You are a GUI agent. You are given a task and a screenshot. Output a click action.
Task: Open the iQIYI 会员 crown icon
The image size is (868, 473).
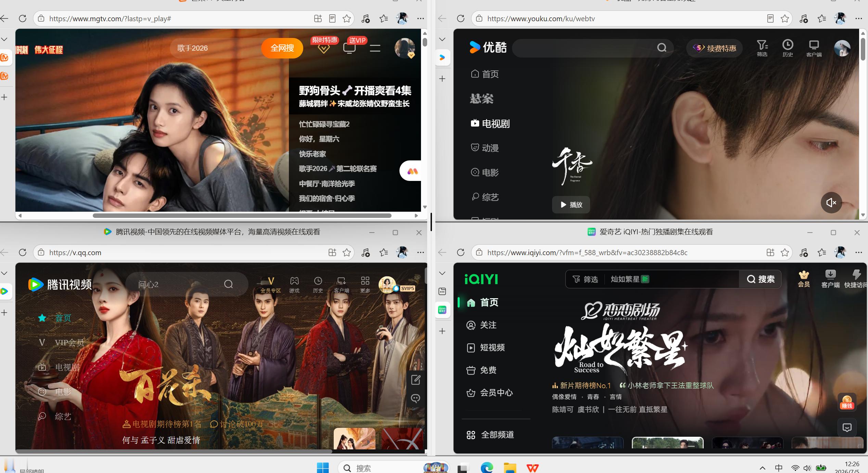click(804, 279)
